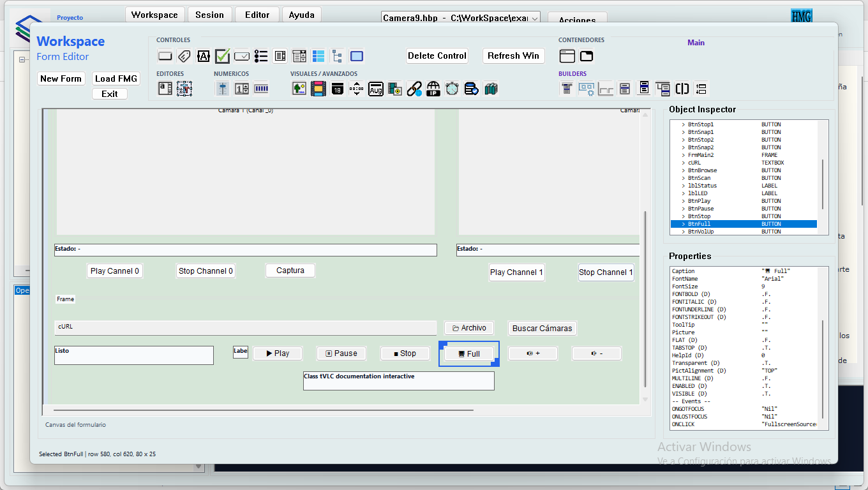Expand lblStatus node chevron

coord(684,186)
